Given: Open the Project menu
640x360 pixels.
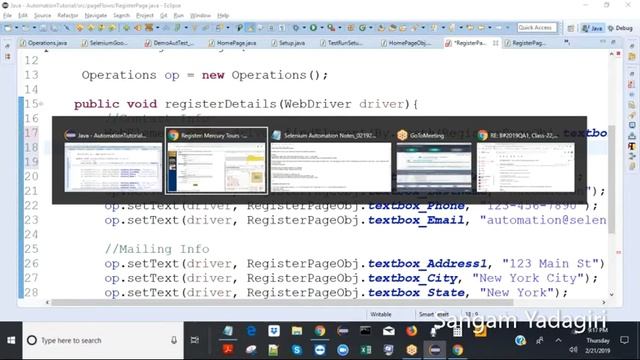Looking at the screenshot, I should pos(144,16).
